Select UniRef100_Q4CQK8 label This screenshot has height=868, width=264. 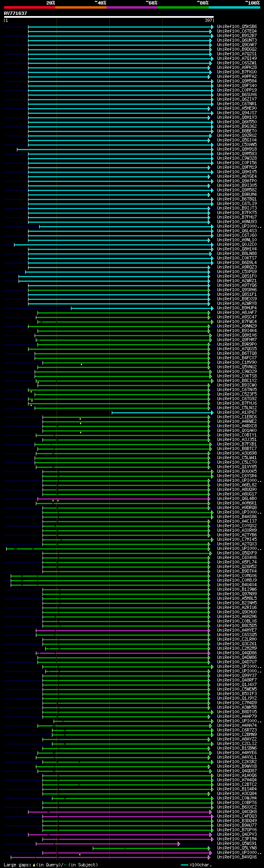point(237,812)
